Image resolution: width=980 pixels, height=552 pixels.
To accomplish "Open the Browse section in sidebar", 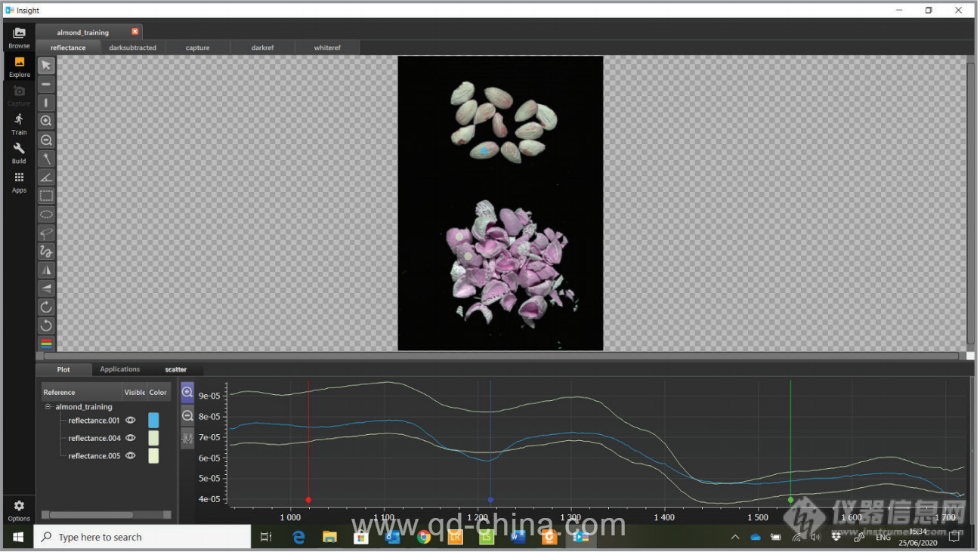I will click(19, 38).
